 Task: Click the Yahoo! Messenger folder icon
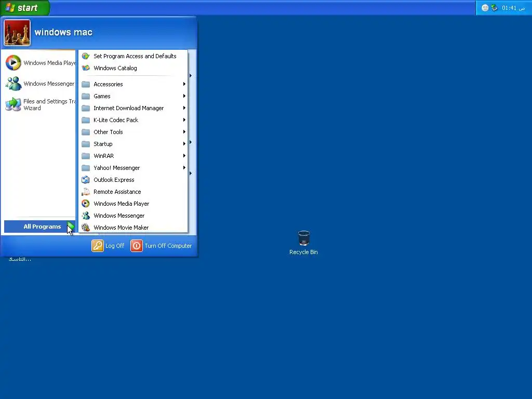pyautogui.click(x=86, y=168)
